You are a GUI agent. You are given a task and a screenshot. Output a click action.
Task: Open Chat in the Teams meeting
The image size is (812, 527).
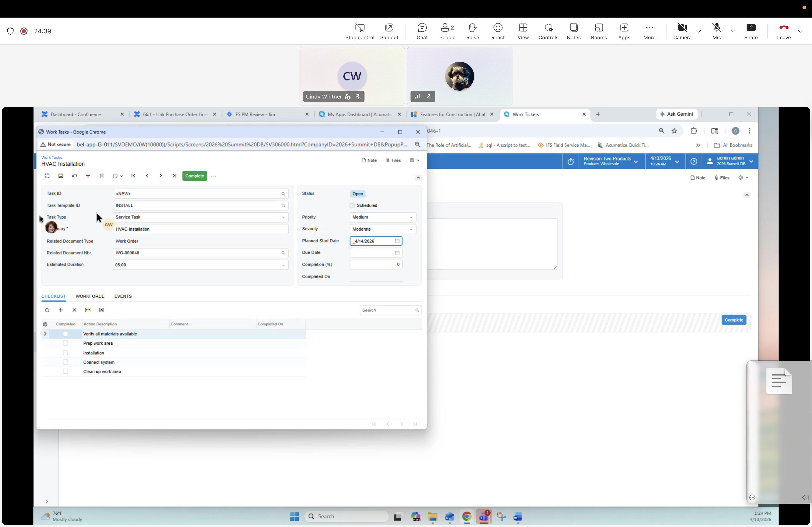[x=422, y=31]
